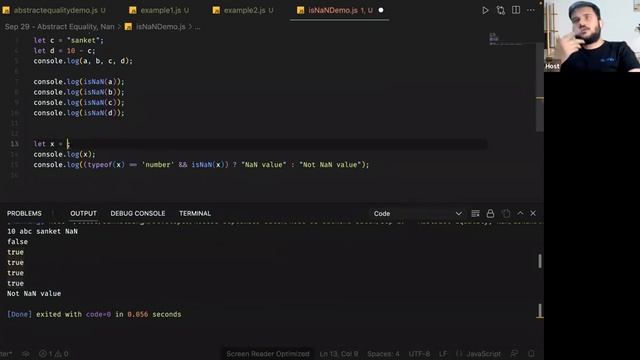Change indentation via Spaces: 4
Viewport: 640px width, 360px height.
click(x=383, y=354)
